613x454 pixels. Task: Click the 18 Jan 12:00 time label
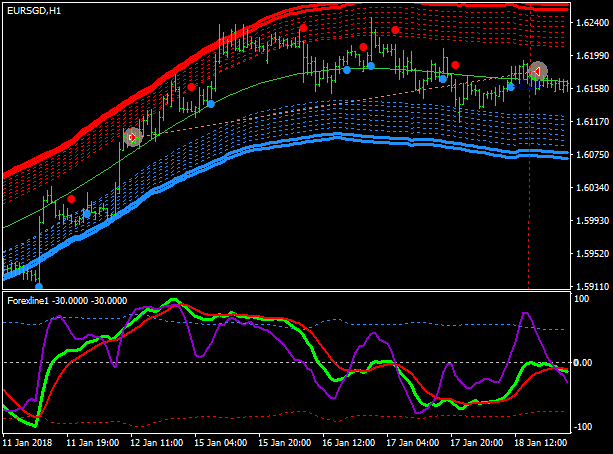click(541, 443)
